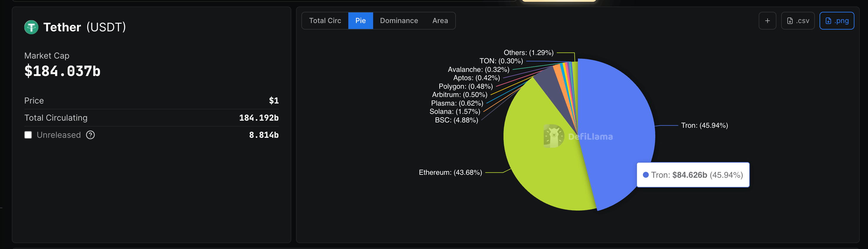
Task: Click the Ethereum (43.68%) label
Action: click(x=450, y=172)
